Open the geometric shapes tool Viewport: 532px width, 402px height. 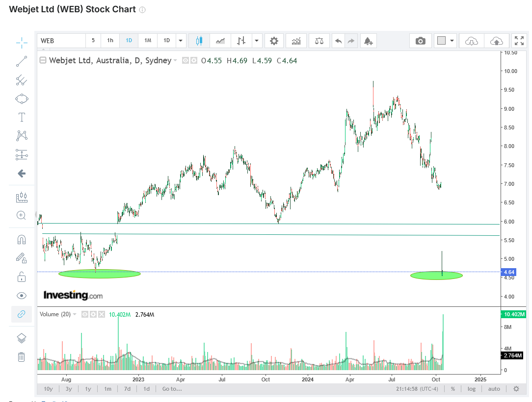coord(22,99)
